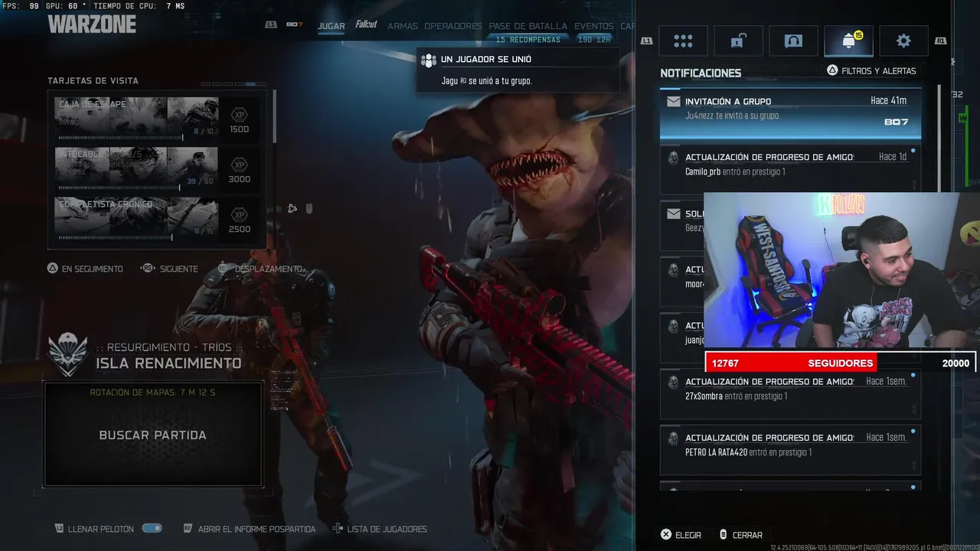The width and height of the screenshot is (980, 551).
Task: Open the Camilo_prb prestigio notification
Action: tap(790, 168)
